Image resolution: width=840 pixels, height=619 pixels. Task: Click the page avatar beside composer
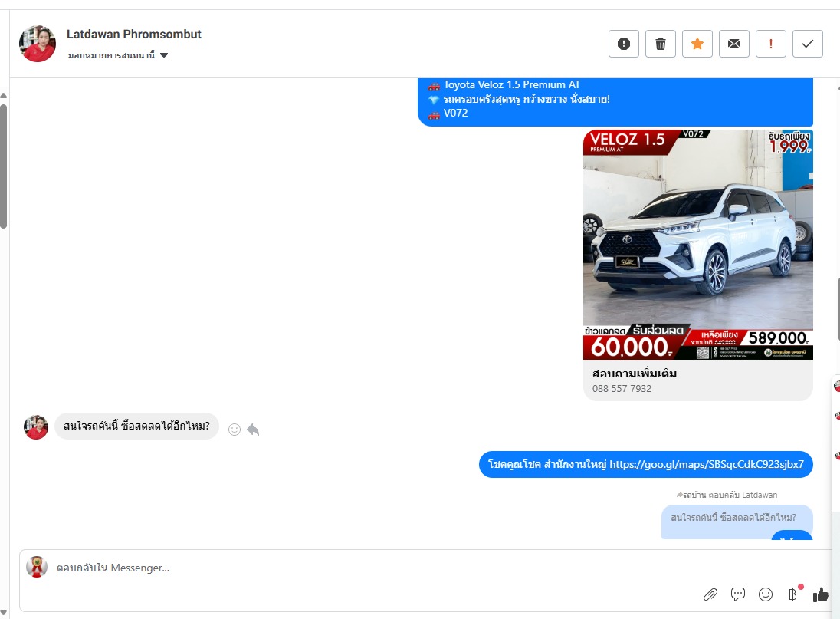point(37,567)
